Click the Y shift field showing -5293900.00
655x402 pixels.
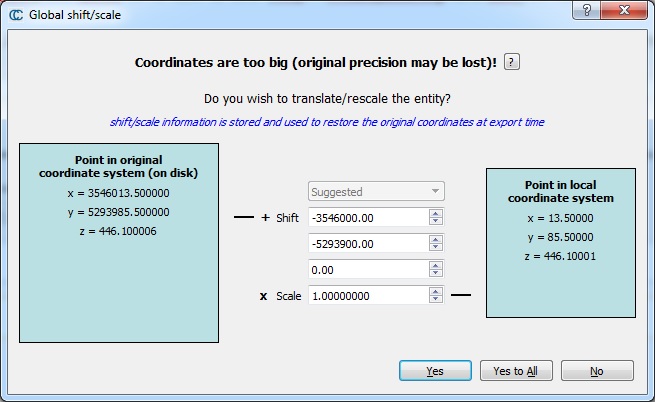(x=366, y=243)
